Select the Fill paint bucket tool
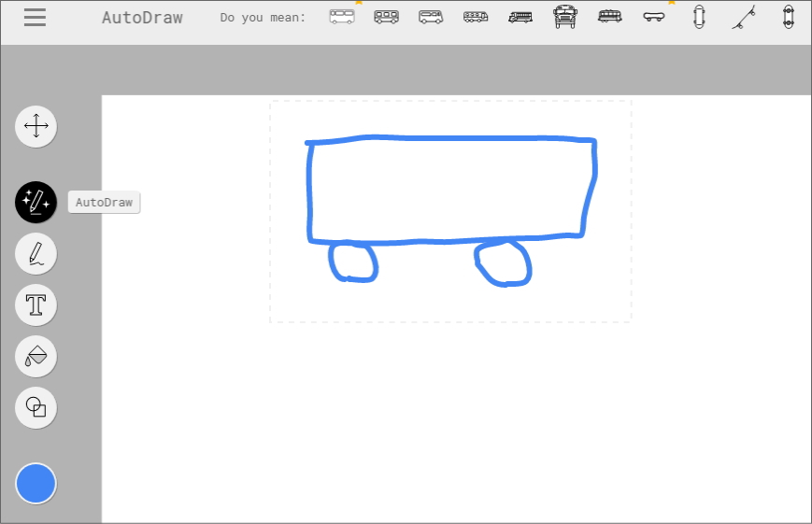The width and height of the screenshot is (812, 524). coord(36,356)
